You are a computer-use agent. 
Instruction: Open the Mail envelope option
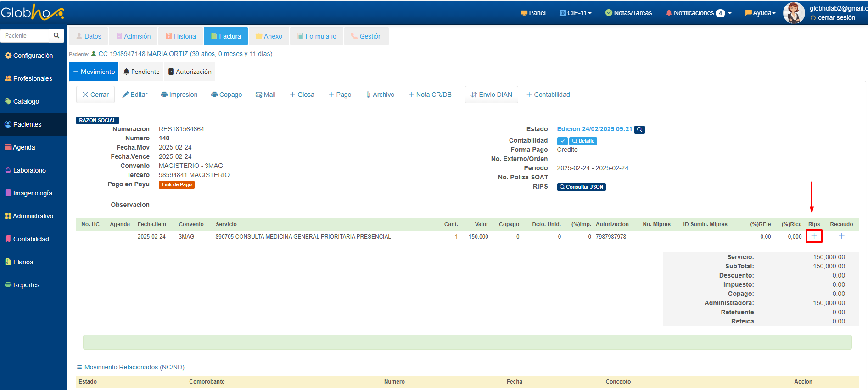pos(265,95)
